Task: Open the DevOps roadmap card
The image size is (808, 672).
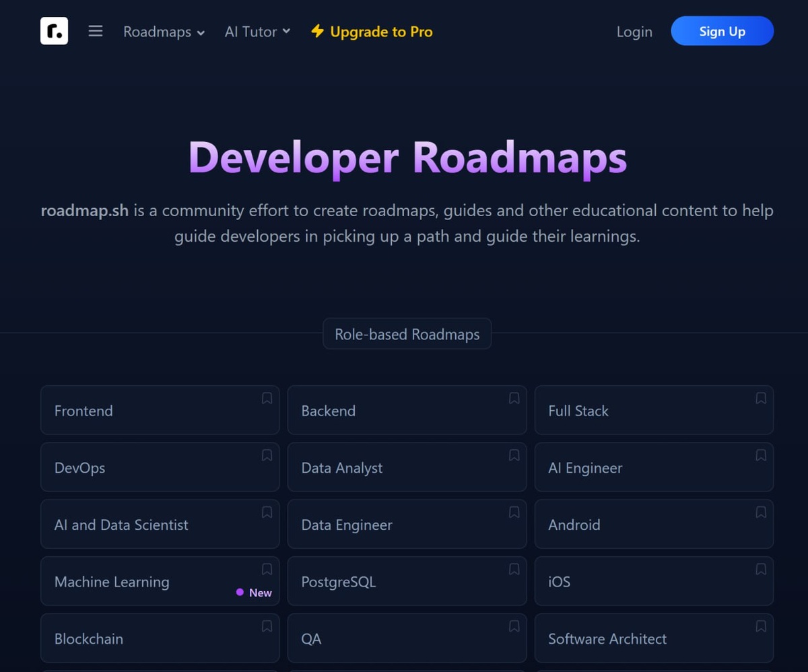Action: [x=160, y=467]
